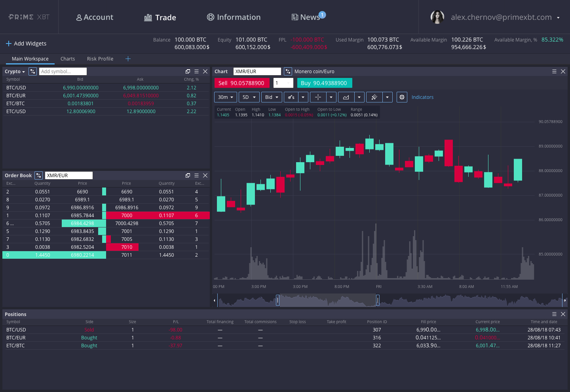Expand the account email dropdown arrow

coord(558,18)
